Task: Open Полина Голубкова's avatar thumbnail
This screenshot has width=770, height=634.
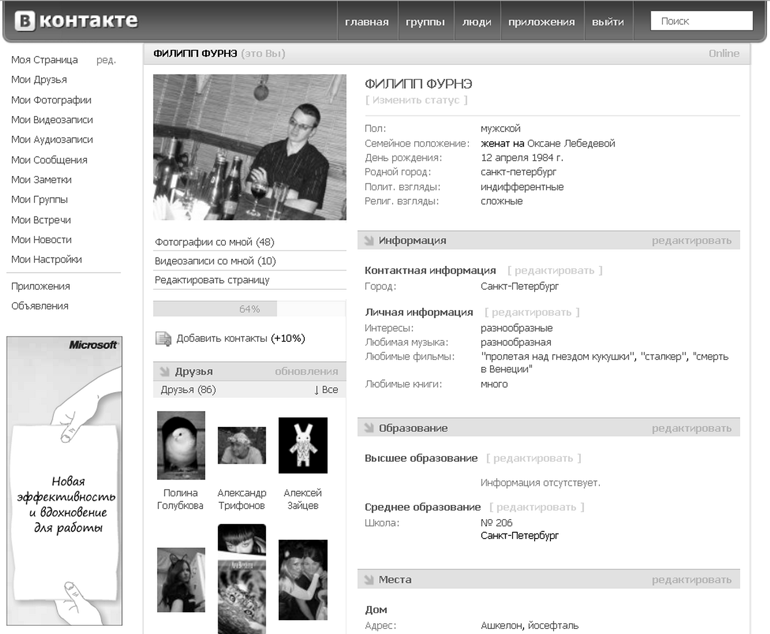Action: pos(181,445)
